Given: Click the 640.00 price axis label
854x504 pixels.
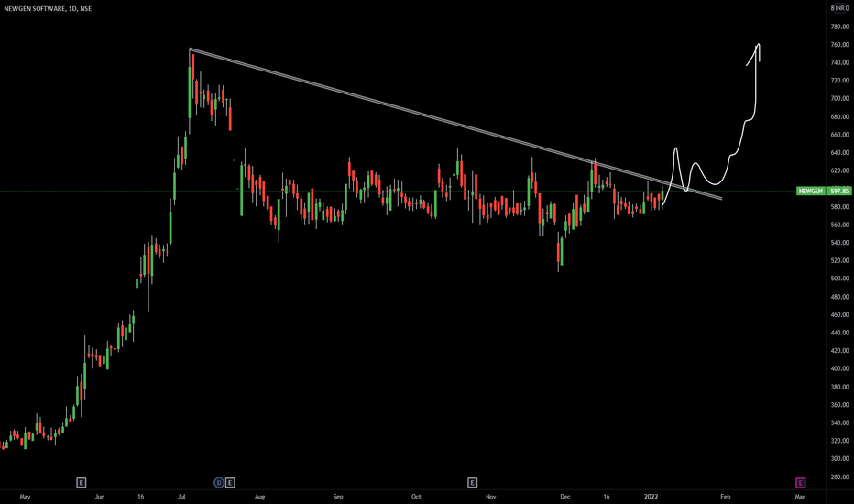Looking at the screenshot, I should [840, 152].
